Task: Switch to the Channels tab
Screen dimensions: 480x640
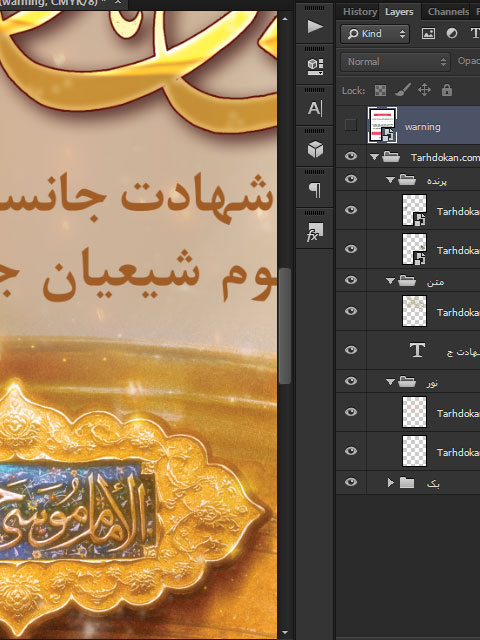Action: [448, 12]
